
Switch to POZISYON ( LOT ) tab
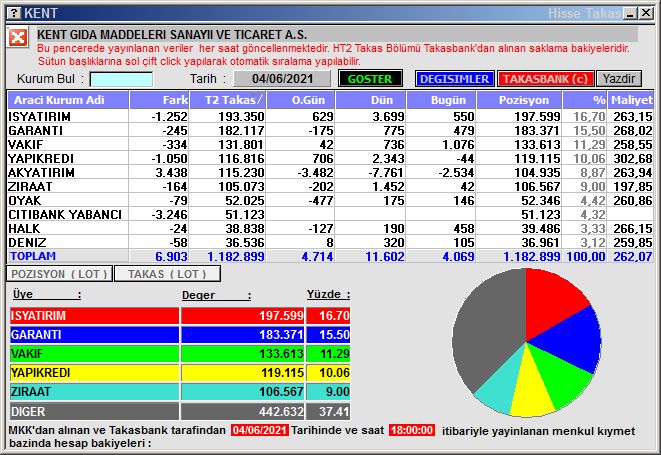point(59,274)
